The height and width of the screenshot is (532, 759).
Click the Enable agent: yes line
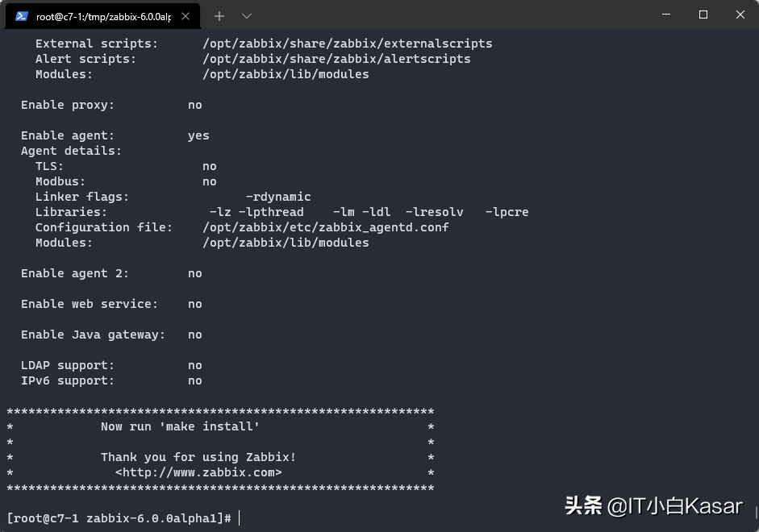(111, 135)
